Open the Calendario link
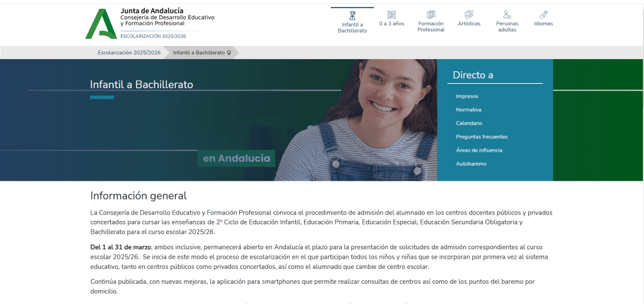This screenshot has height=304, width=644. [x=469, y=123]
